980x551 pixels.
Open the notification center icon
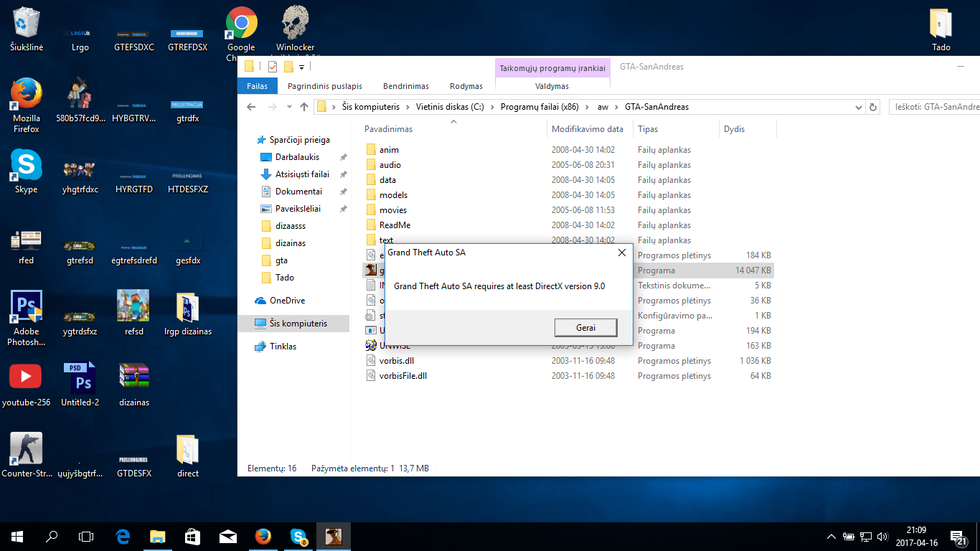point(957,537)
